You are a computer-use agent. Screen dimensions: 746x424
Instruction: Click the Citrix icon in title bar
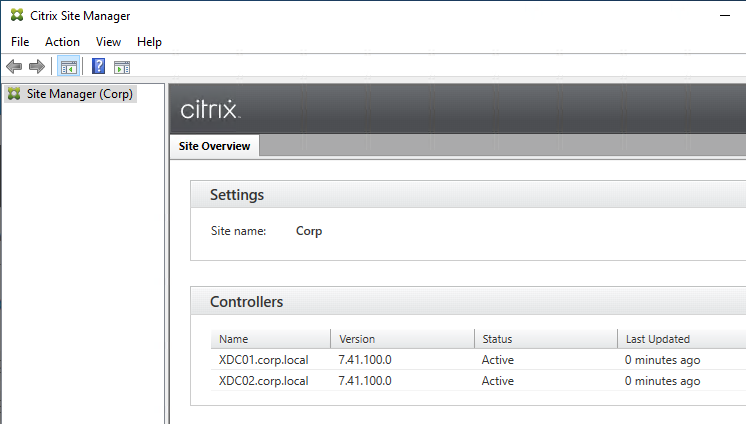[x=17, y=15]
